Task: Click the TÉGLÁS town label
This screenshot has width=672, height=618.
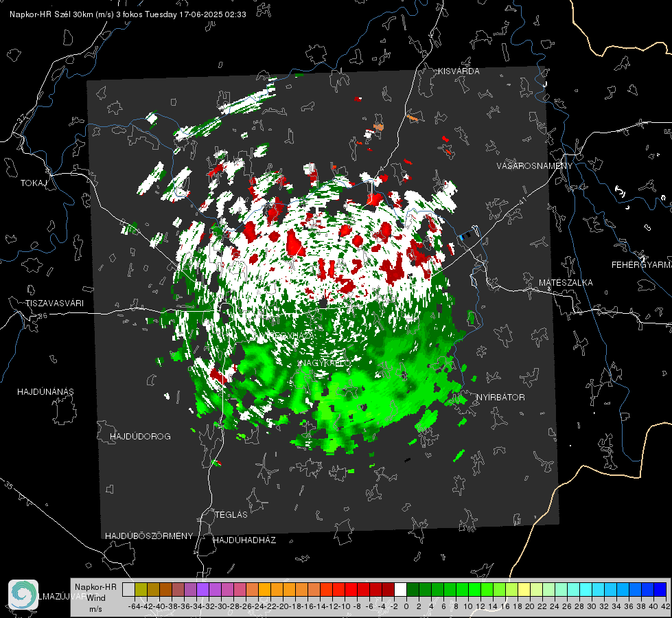Action: click(x=231, y=515)
